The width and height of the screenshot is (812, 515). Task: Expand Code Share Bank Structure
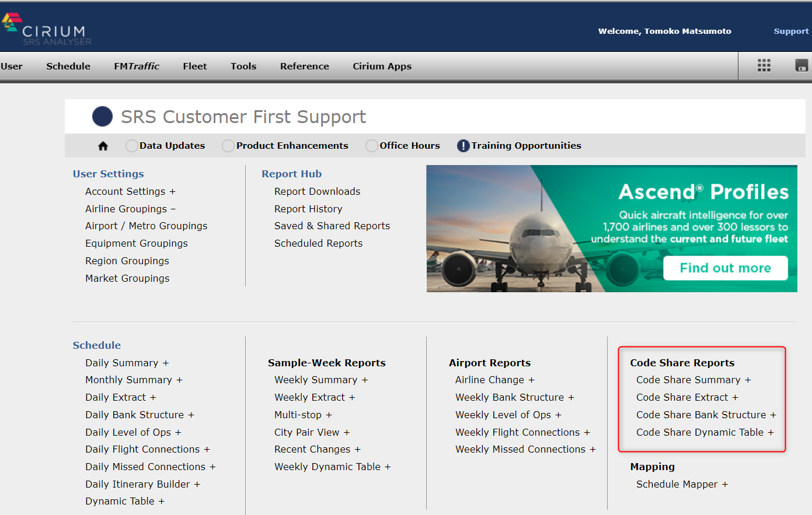[706, 415]
